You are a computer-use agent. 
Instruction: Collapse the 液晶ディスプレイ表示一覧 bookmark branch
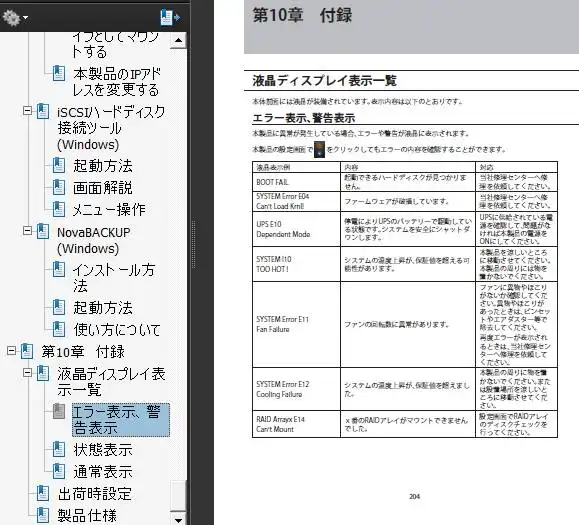point(27,373)
